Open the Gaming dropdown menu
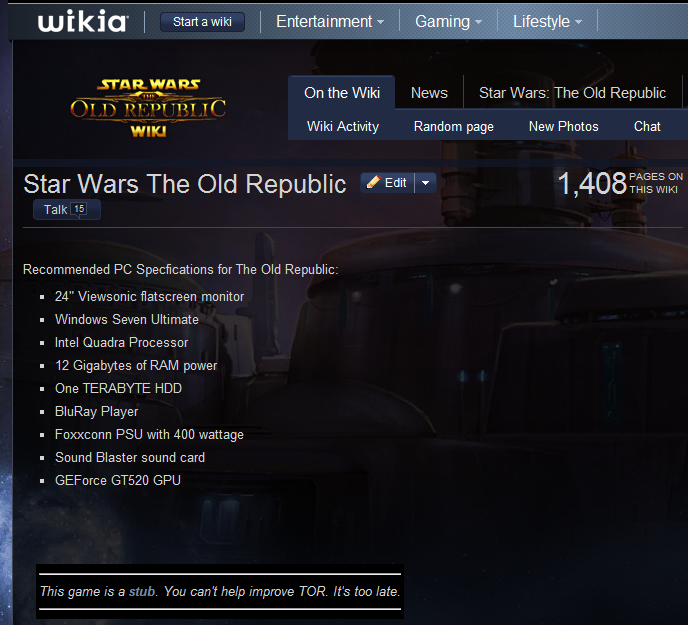 pos(448,22)
